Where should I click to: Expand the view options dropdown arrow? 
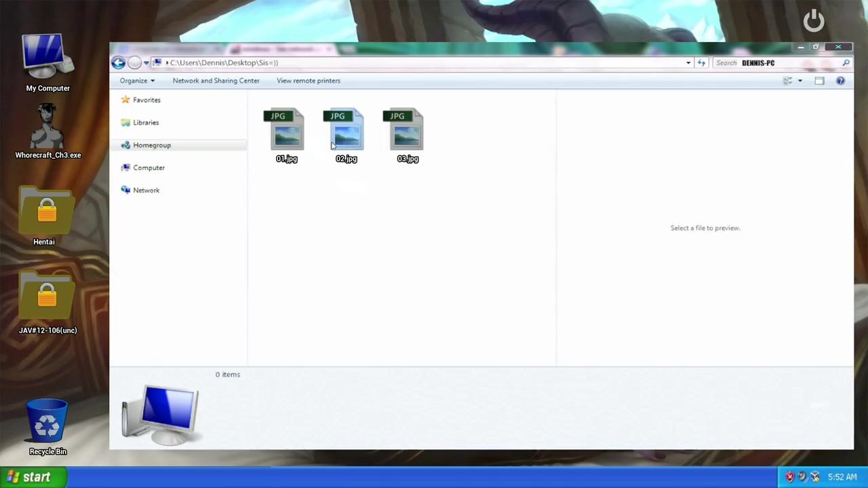click(800, 81)
